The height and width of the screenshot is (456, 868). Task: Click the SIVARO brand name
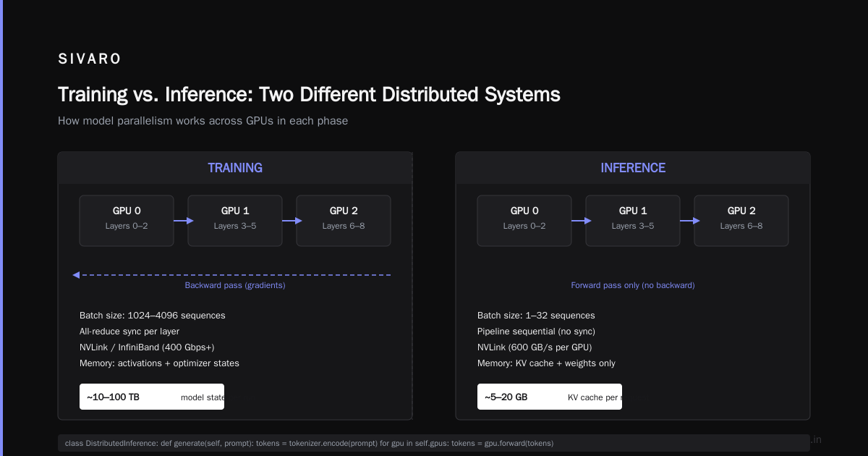(x=90, y=59)
